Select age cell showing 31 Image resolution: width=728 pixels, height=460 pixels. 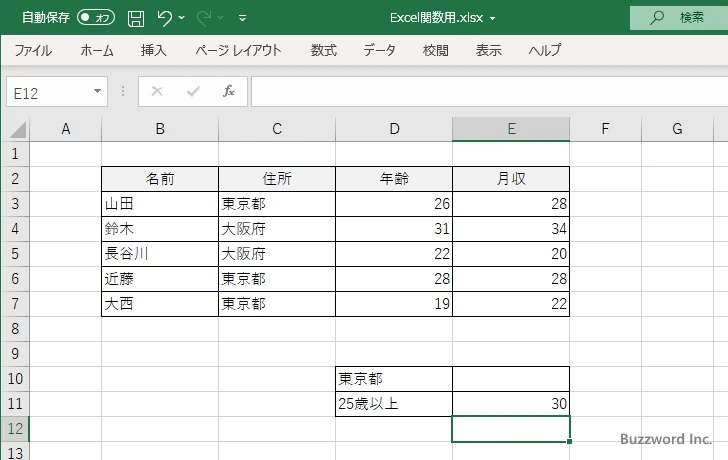point(394,229)
